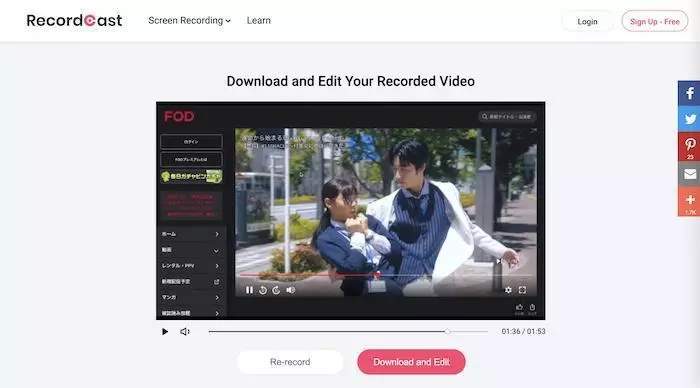Pause the FOD video player
700x388 pixels.
[x=249, y=290]
